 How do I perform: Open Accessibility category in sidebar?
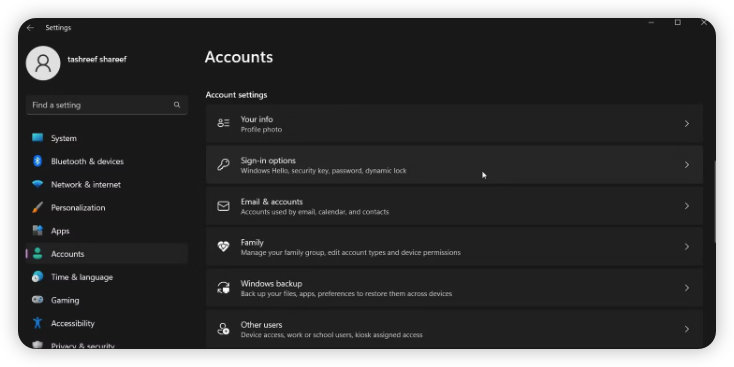pyautogui.click(x=107, y=323)
